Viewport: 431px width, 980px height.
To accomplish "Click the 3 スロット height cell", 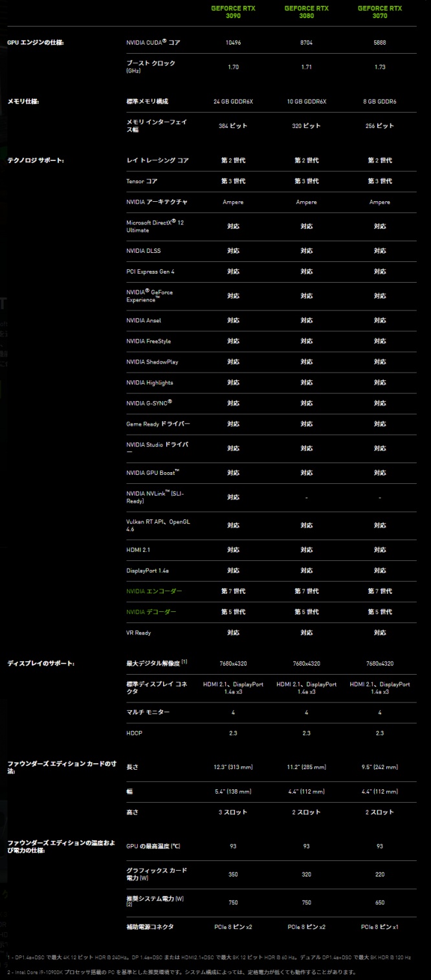I will tap(233, 812).
